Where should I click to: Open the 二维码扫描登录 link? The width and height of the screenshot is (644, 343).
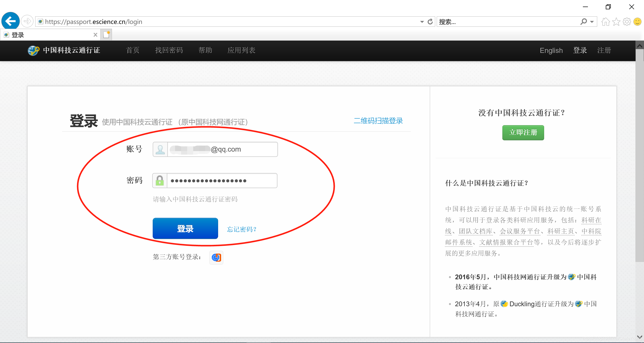(378, 121)
